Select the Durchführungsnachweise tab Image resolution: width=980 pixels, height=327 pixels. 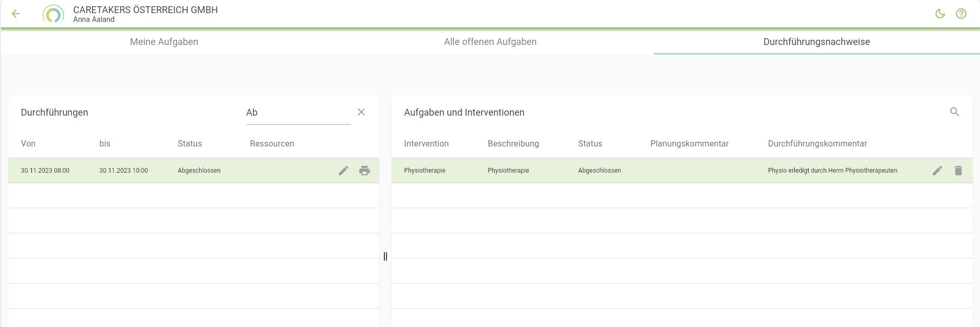click(x=816, y=42)
